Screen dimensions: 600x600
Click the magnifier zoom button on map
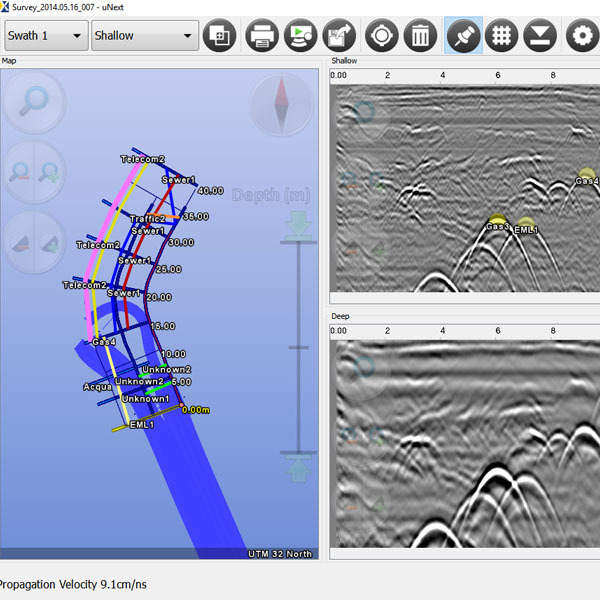point(35,101)
